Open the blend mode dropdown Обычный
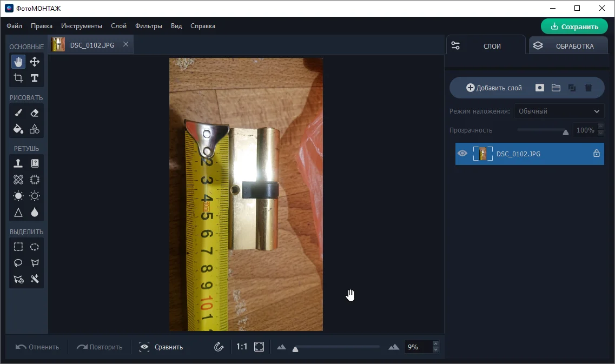615x364 pixels. [559, 111]
